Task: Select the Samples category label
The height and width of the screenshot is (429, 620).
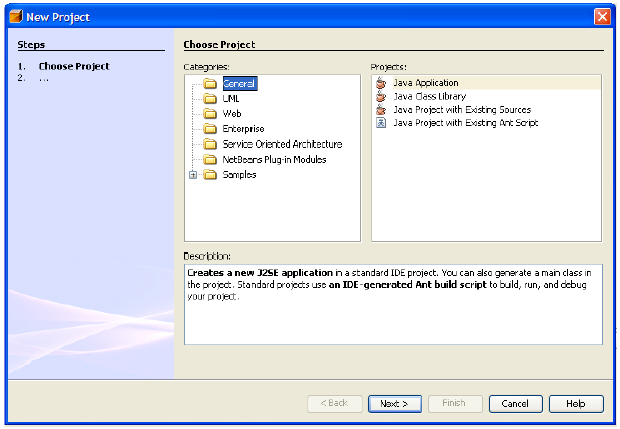Action: (239, 174)
